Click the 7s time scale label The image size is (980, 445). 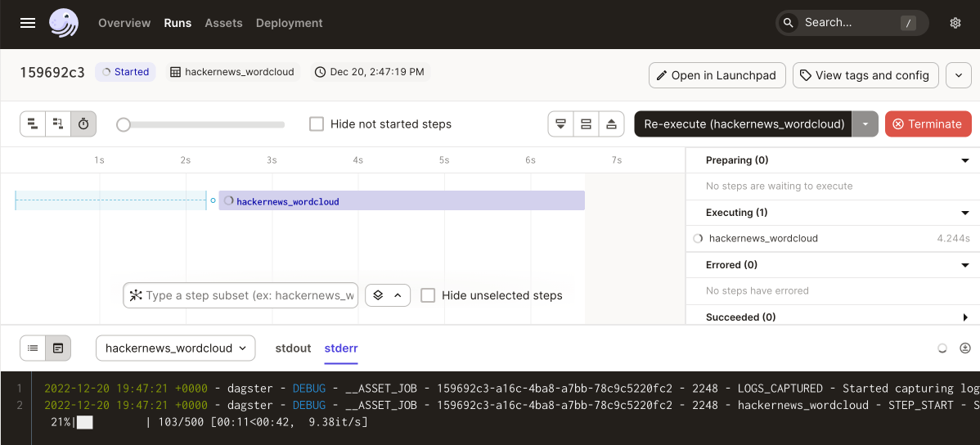(616, 160)
